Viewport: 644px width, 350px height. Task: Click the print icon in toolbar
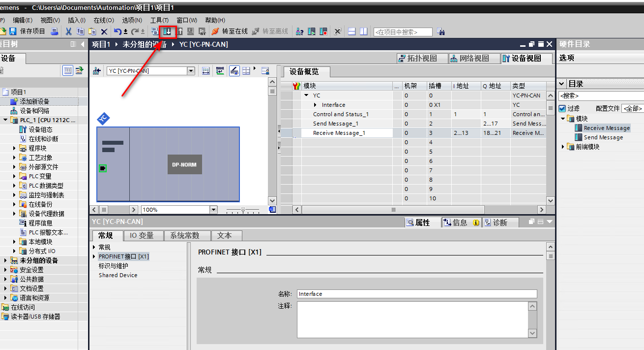coord(55,32)
